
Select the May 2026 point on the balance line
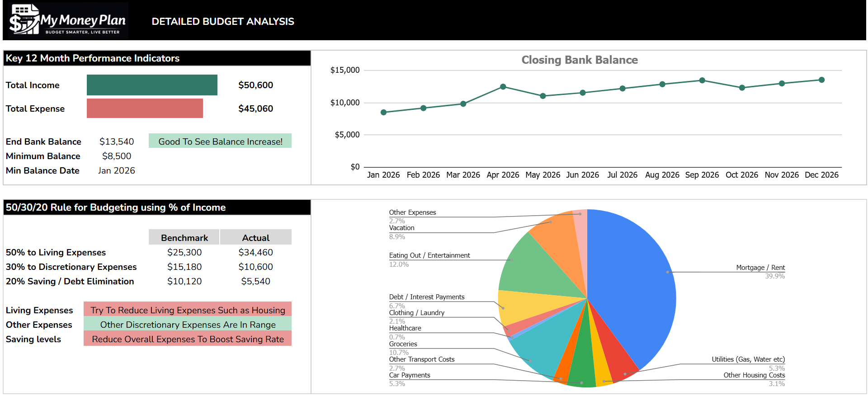tap(543, 96)
